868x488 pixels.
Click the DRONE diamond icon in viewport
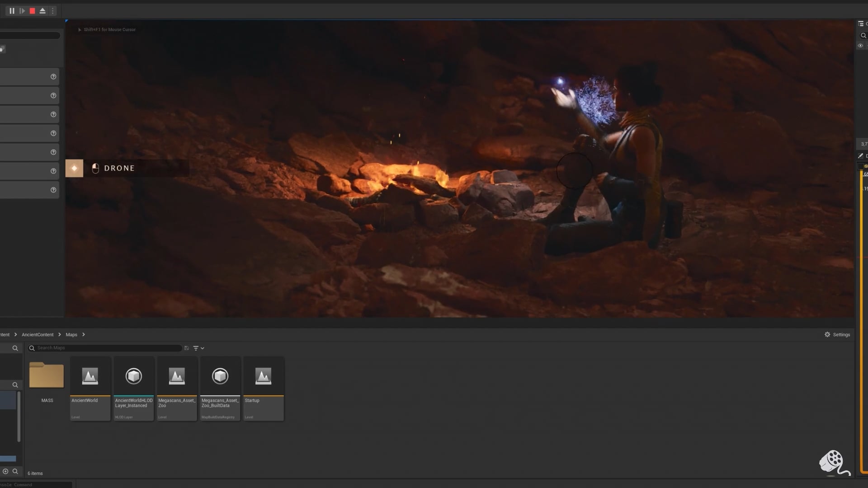tap(74, 168)
